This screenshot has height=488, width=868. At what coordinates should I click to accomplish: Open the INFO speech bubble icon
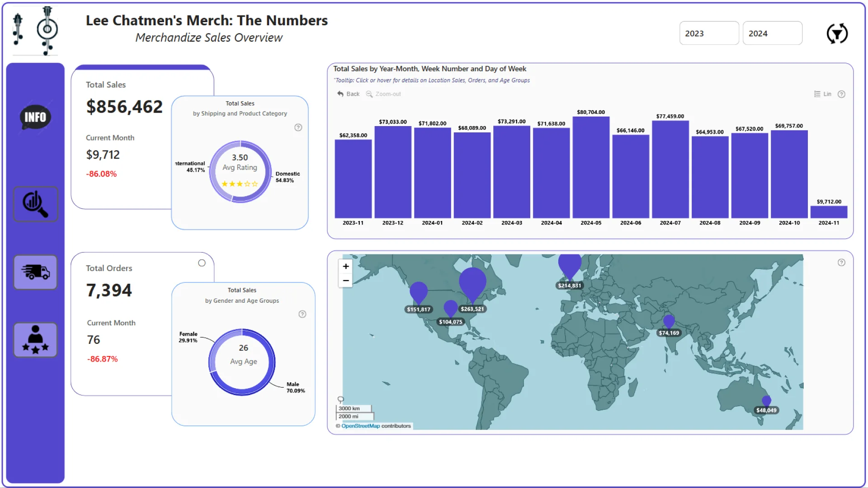35,117
